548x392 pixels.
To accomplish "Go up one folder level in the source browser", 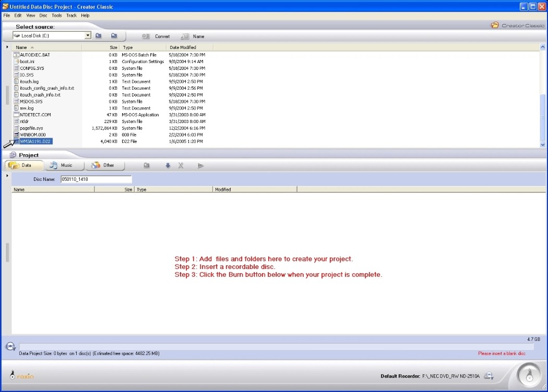I will [x=99, y=35].
